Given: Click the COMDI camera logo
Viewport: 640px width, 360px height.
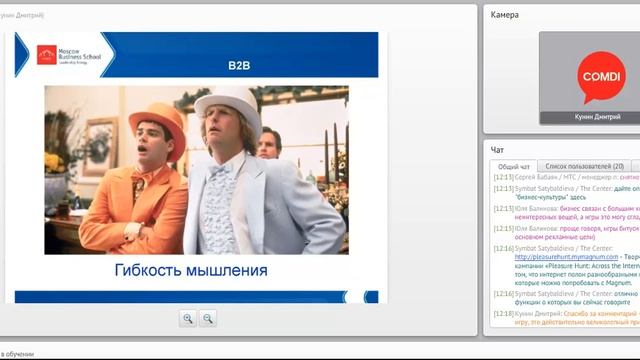Looking at the screenshot, I should 601,77.
